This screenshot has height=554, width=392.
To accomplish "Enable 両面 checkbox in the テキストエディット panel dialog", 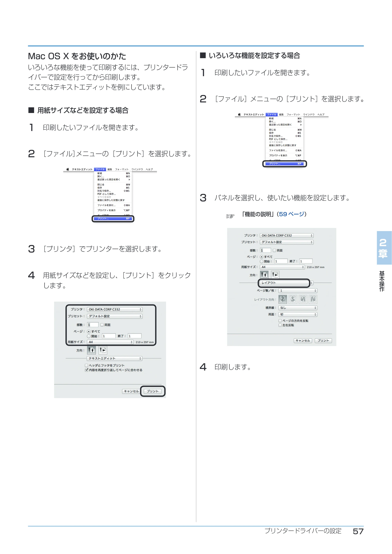I will point(102,325).
